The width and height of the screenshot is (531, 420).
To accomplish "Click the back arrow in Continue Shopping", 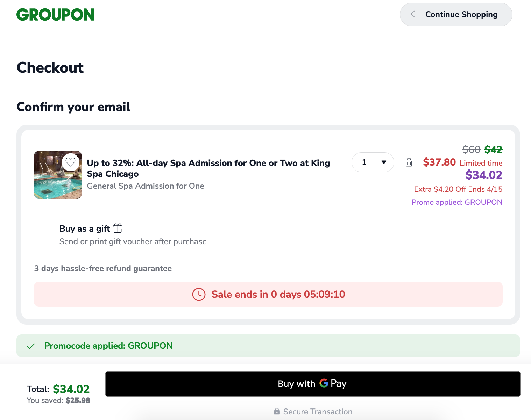I will pos(415,14).
